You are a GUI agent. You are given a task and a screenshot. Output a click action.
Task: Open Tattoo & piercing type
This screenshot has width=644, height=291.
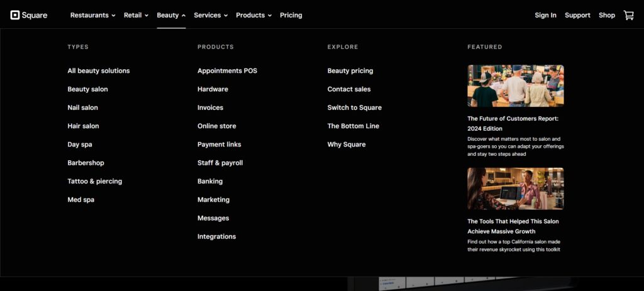click(x=95, y=181)
